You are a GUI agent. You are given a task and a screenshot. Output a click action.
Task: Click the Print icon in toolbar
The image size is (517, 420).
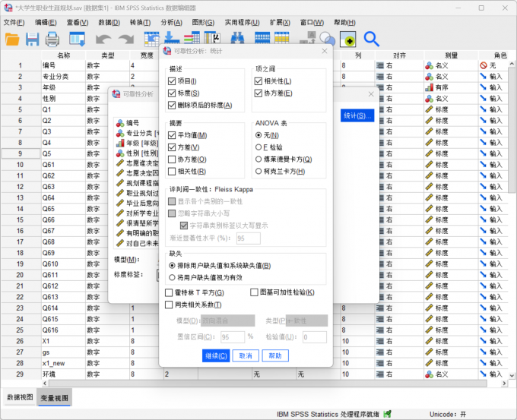[52, 39]
